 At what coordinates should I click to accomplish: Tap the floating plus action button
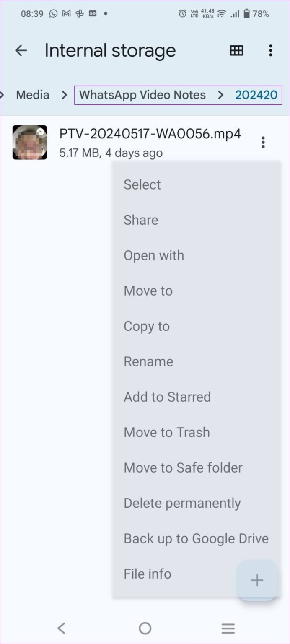coord(257,580)
